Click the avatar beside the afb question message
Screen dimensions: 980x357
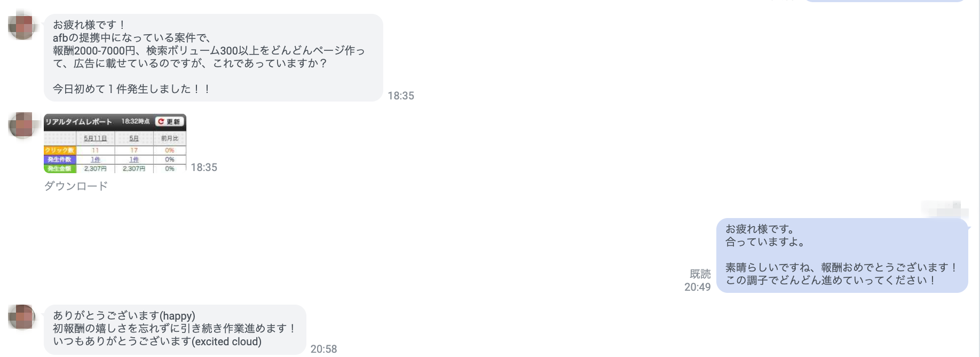pos(22,26)
